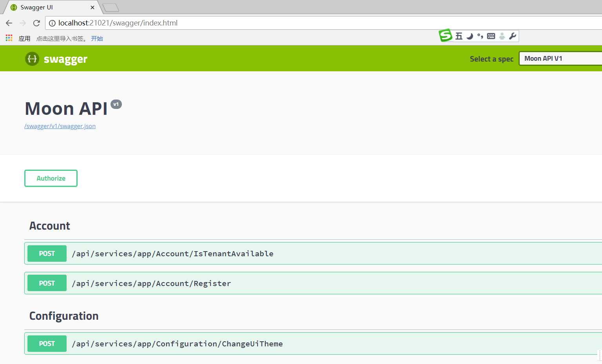Click the 'Select a spec' label

point(491,59)
